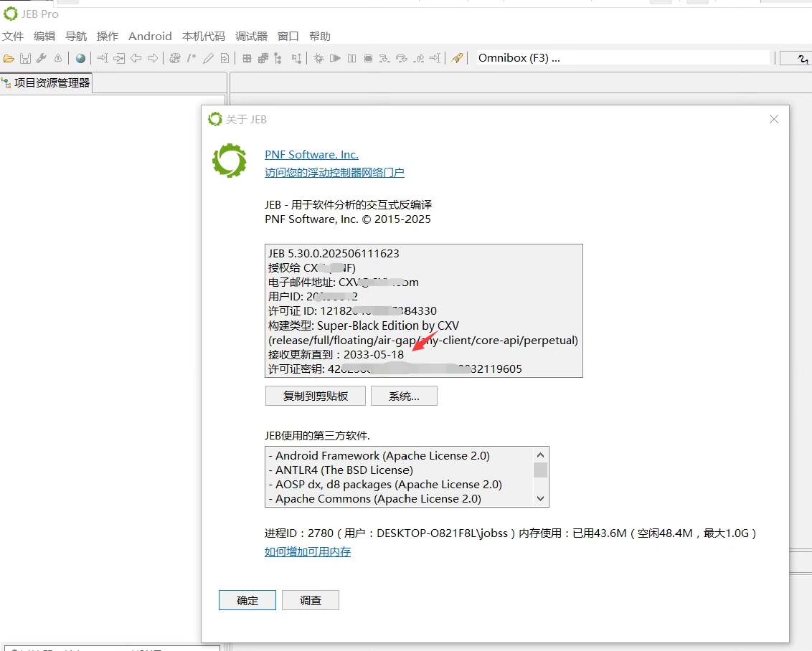Open the 文件 menu
Image resolution: width=812 pixels, height=651 pixels.
click(x=13, y=37)
